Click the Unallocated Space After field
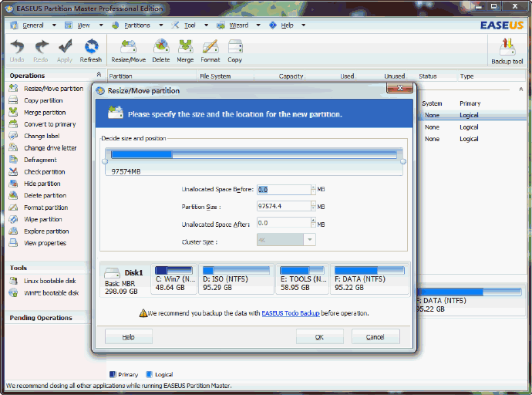The height and width of the screenshot is (395, 532). pos(284,223)
